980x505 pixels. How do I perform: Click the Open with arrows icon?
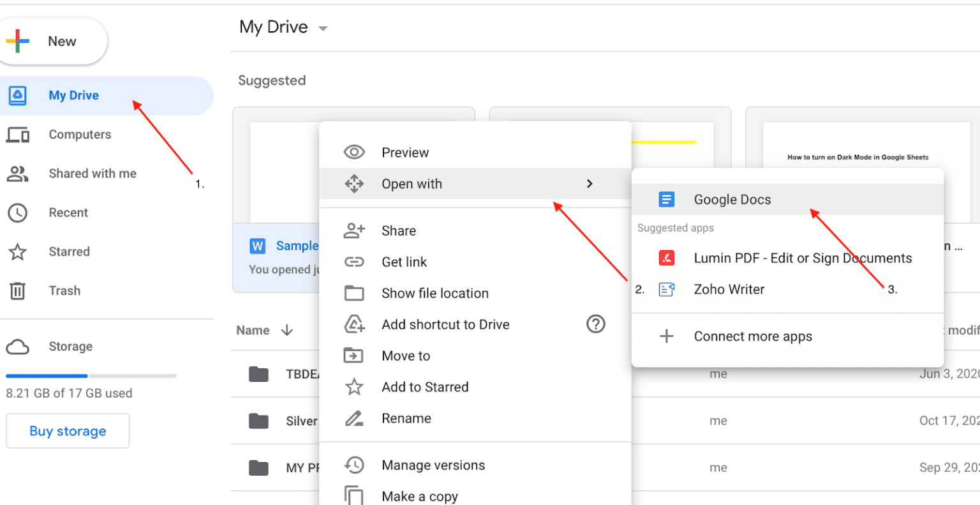pyautogui.click(x=354, y=184)
